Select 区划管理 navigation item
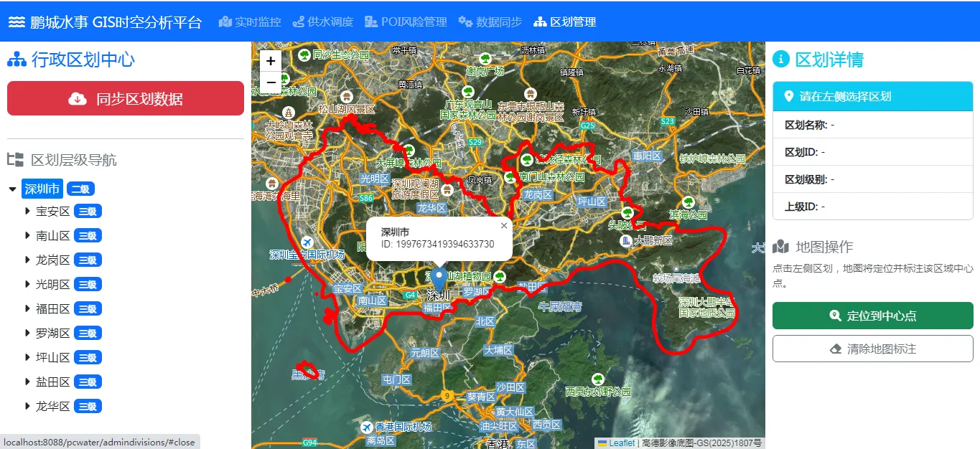The height and width of the screenshot is (449, 980). (565, 22)
